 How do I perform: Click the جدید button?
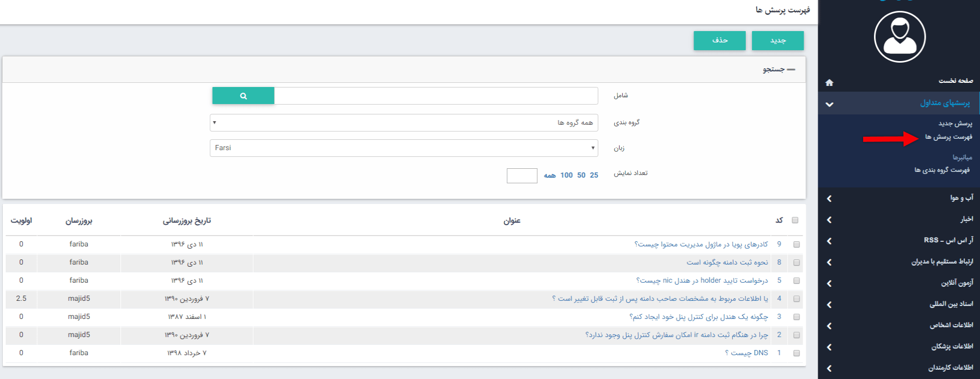pyautogui.click(x=777, y=40)
